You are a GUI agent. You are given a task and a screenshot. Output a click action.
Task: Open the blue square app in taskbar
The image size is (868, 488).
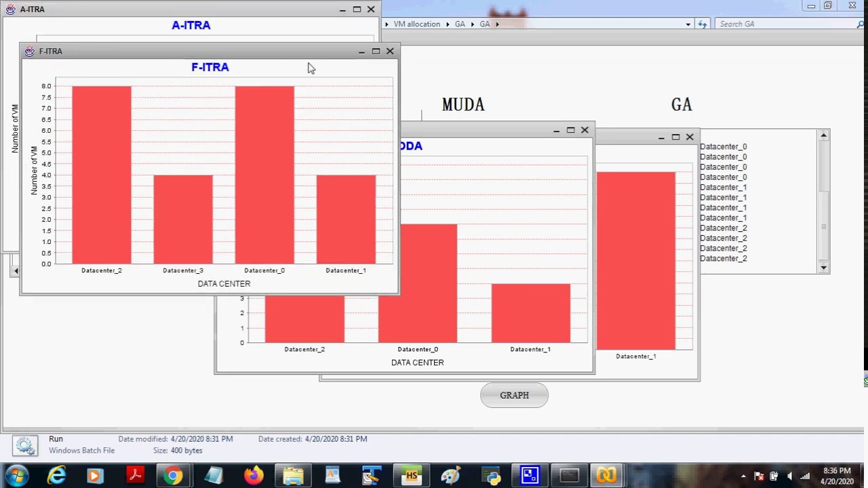pyautogui.click(x=530, y=476)
